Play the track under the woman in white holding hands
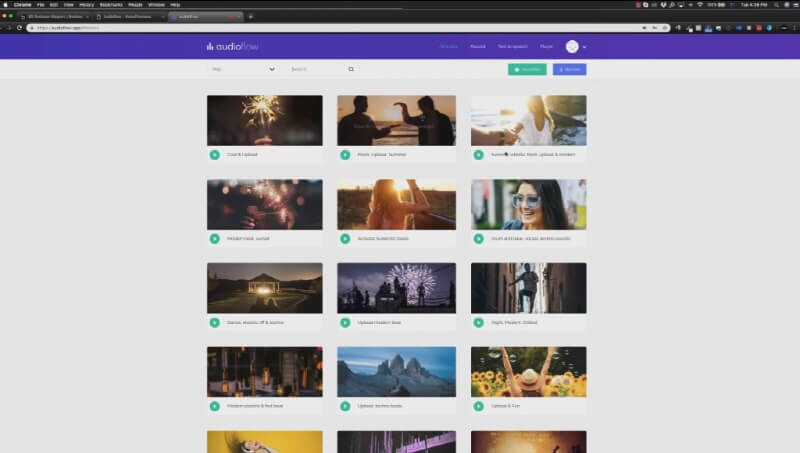Viewport: 800px width, 453px height. tap(479, 155)
